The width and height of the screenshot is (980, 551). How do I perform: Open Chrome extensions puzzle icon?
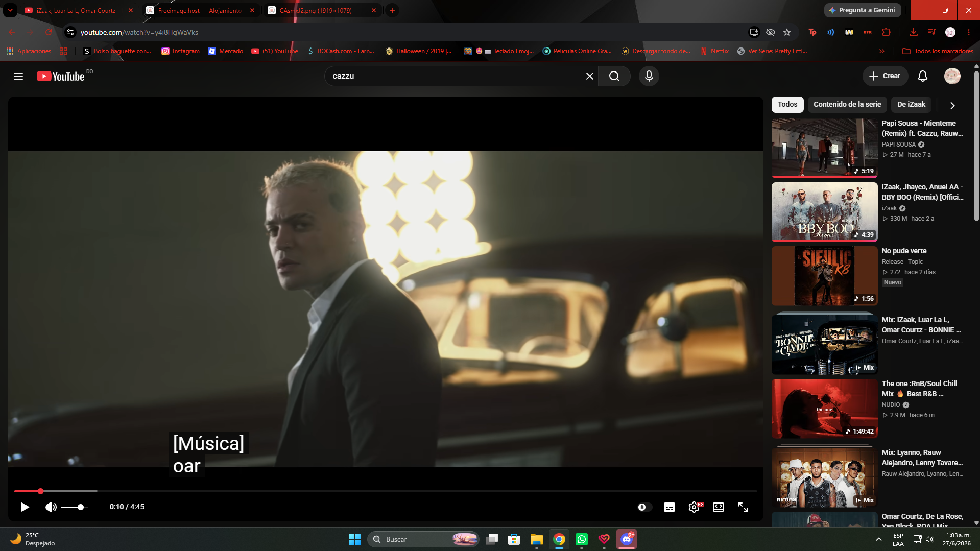[886, 32]
